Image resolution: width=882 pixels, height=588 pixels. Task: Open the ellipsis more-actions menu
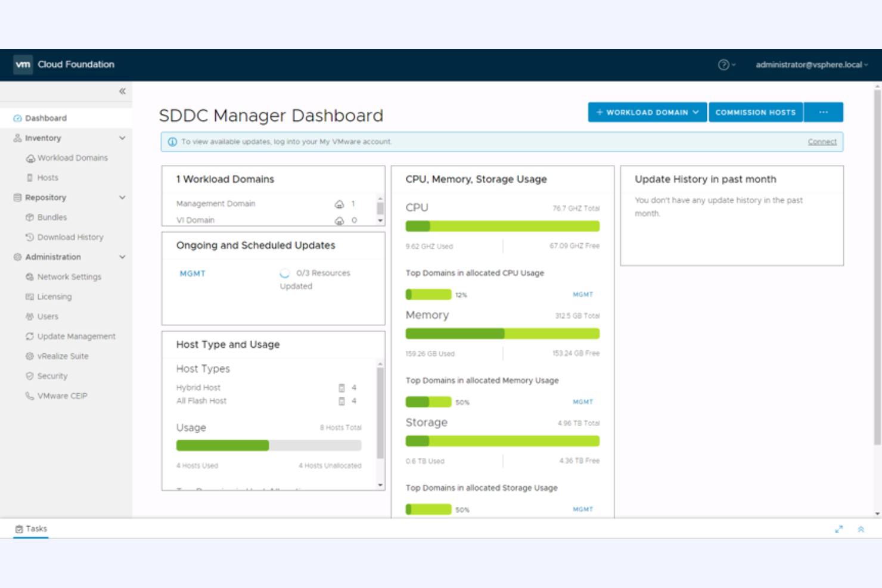(824, 112)
